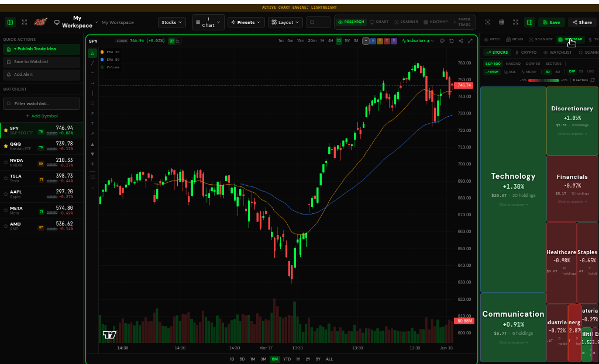Select the blue A layout swatch
The width and height of the screenshot is (599, 364).
coord(373,41)
